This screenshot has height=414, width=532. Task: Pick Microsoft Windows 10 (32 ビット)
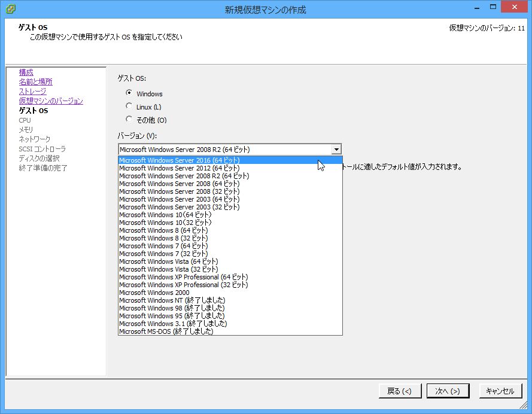pyautogui.click(x=230, y=223)
